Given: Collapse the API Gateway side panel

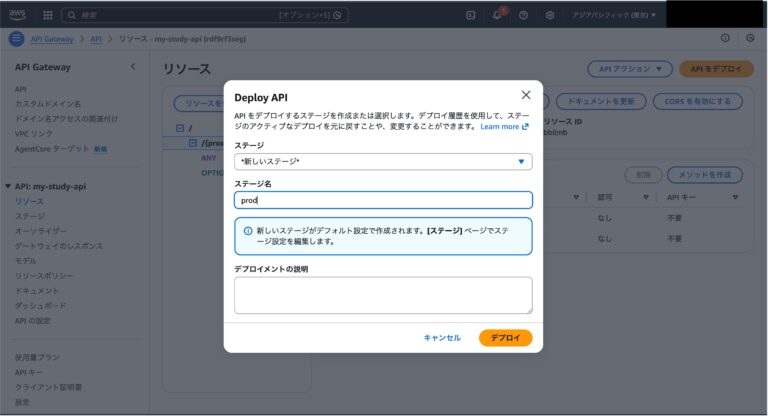Looking at the screenshot, I should 133,66.
